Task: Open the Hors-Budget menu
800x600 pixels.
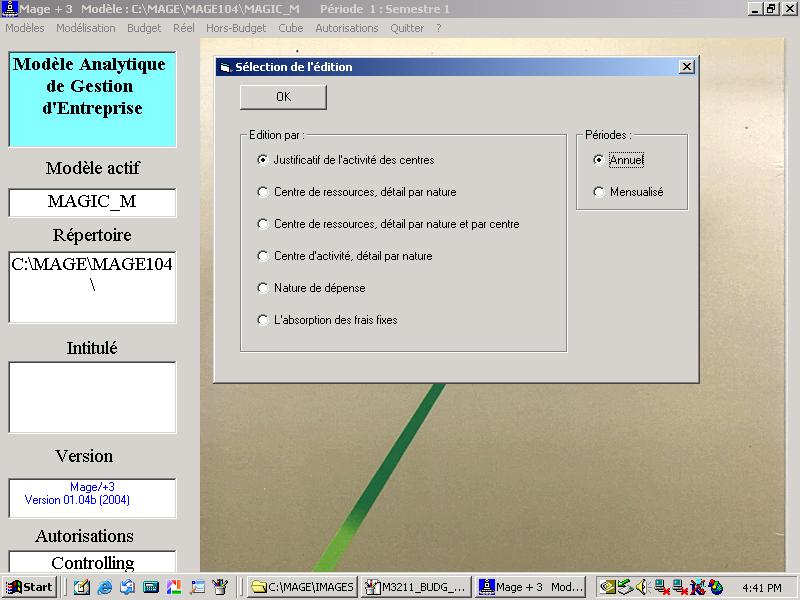Action: (x=236, y=28)
